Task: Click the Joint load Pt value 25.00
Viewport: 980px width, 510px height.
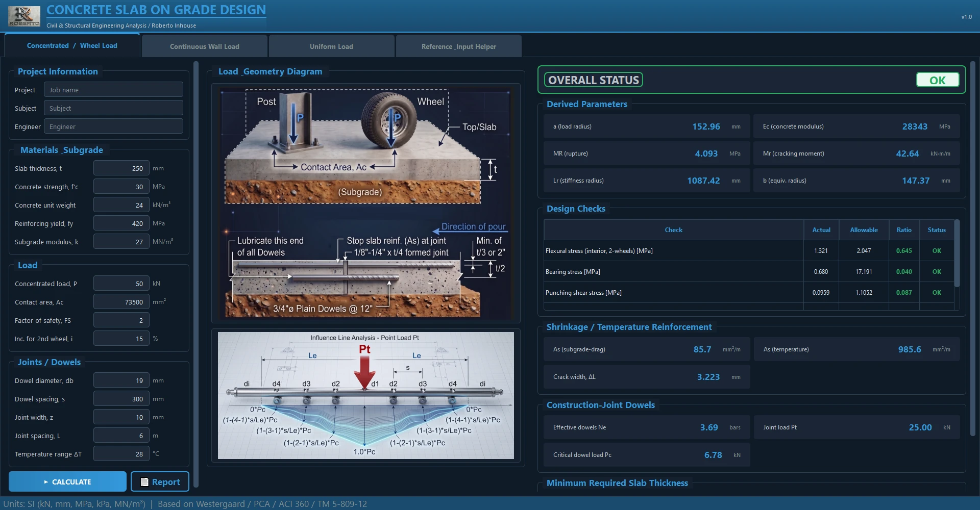Action: pyautogui.click(x=920, y=427)
